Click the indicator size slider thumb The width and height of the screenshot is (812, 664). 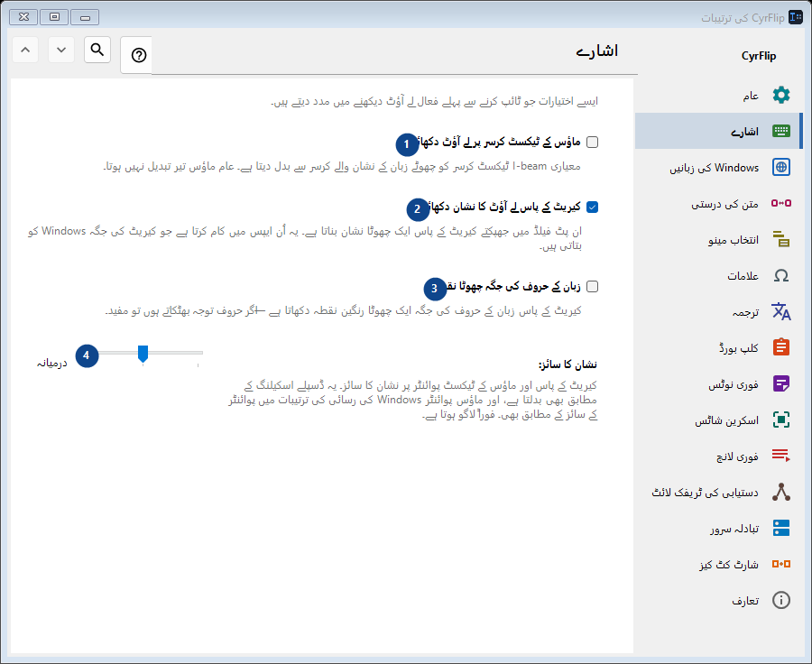pos(143,354)
